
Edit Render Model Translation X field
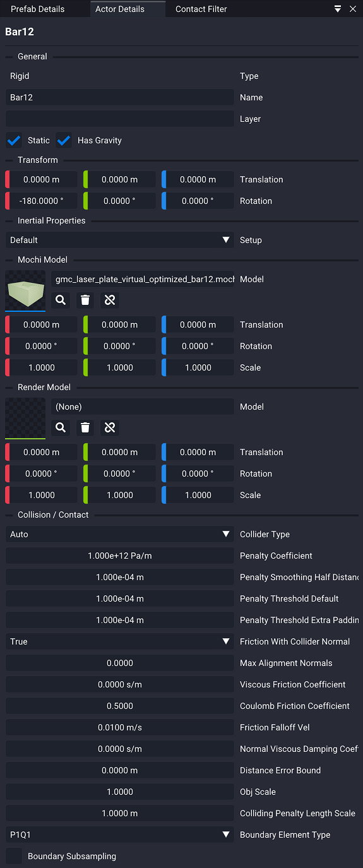pyautogui.click(x=42, y=452)
